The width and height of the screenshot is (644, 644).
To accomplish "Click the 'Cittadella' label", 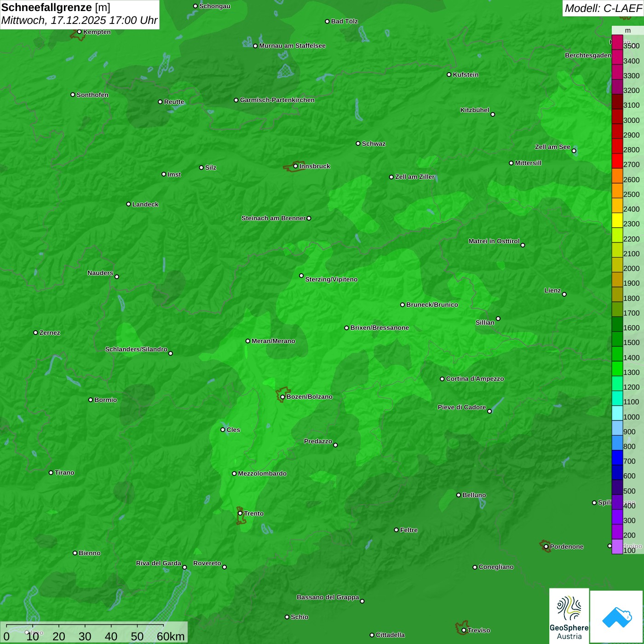I will 390,635.
